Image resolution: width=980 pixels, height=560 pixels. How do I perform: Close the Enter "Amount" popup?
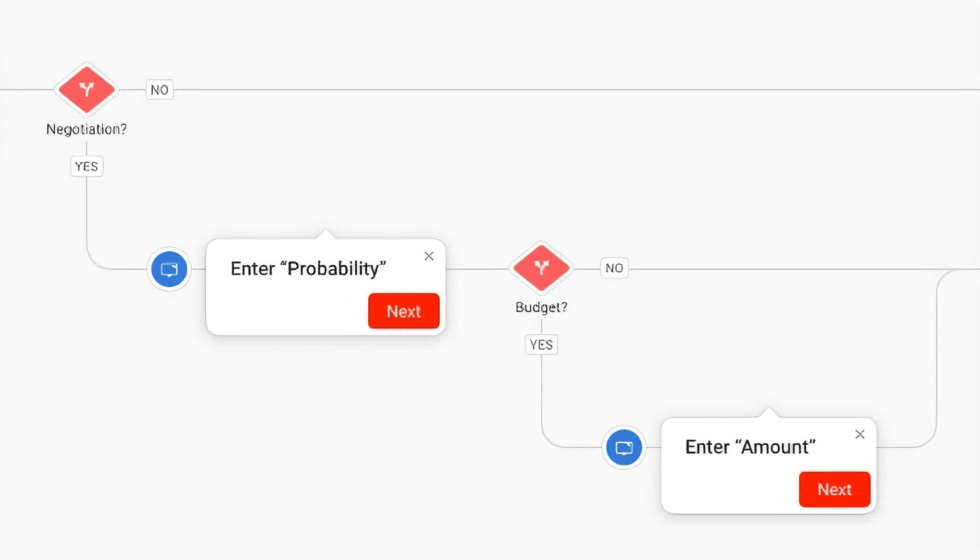click(x=860, y=434)
